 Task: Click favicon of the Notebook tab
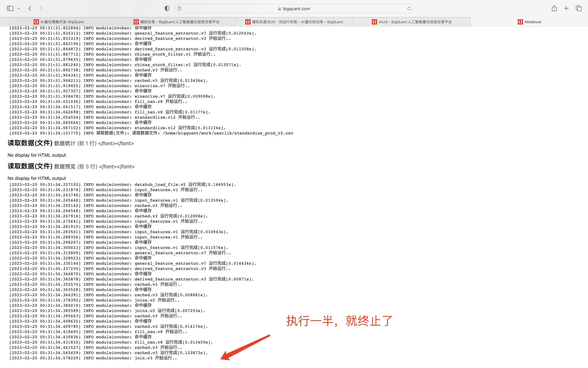pyautogui.click(x=520, y=22)
